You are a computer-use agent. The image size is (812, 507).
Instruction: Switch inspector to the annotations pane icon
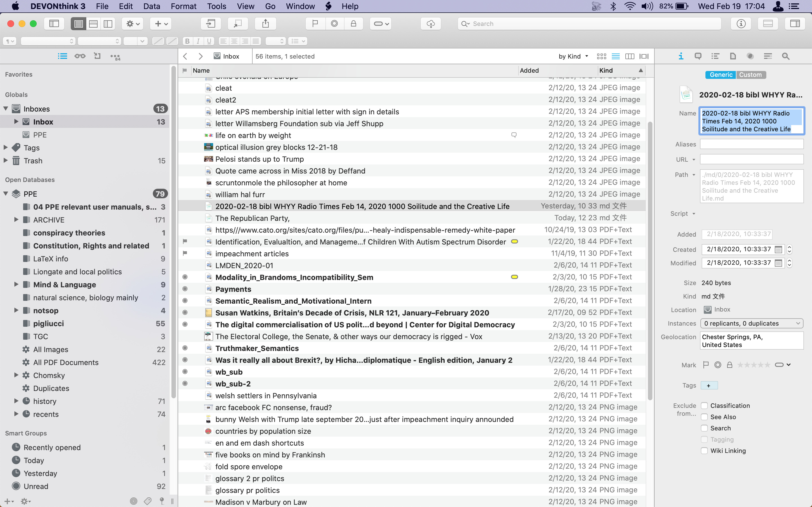[698, 56]
